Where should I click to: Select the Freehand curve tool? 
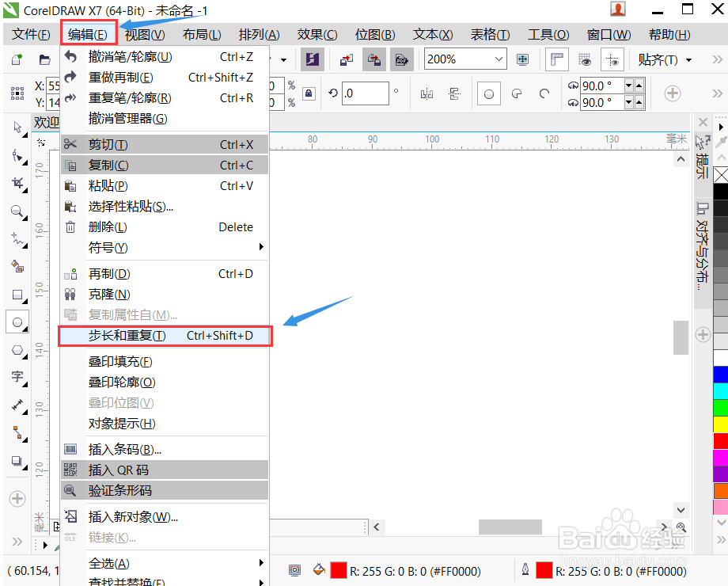pos(17,239)
